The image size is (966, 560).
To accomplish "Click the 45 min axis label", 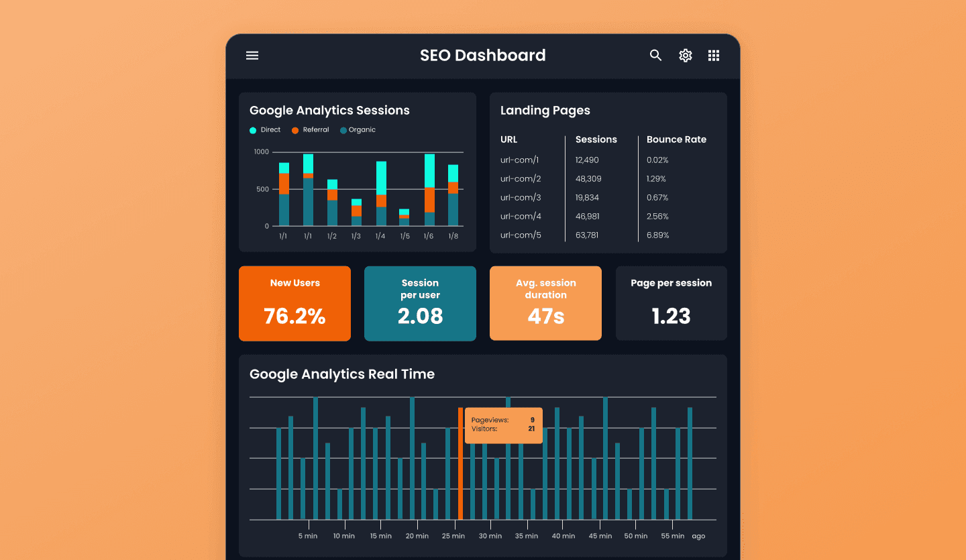I will click(600, 536).
